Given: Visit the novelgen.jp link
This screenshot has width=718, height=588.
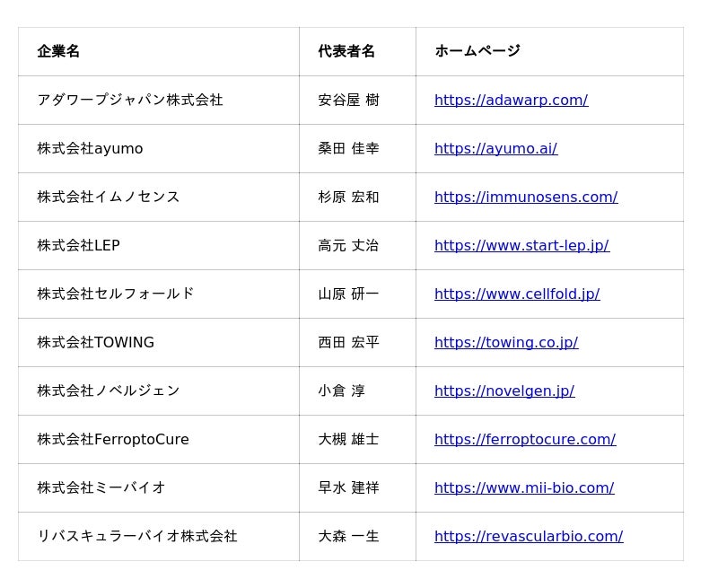Looking at the screenshot, I should click(504, 391).
